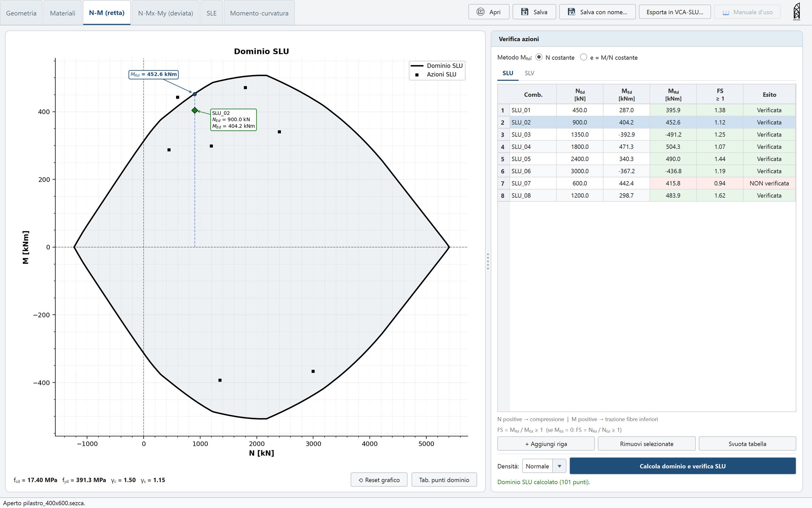Open the Geometria tab
The height and width of the screenshot is (508, 812).
pos(21,13)
